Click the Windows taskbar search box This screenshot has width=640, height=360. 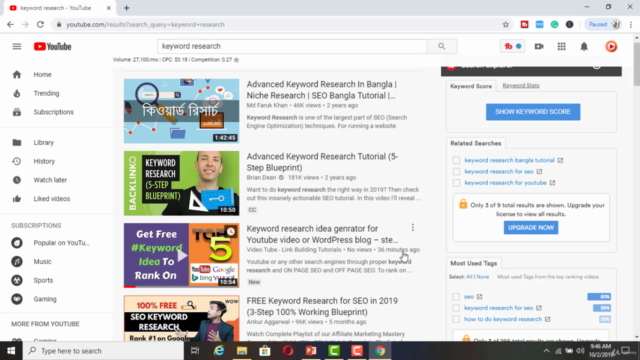click(x=103, y=351)
